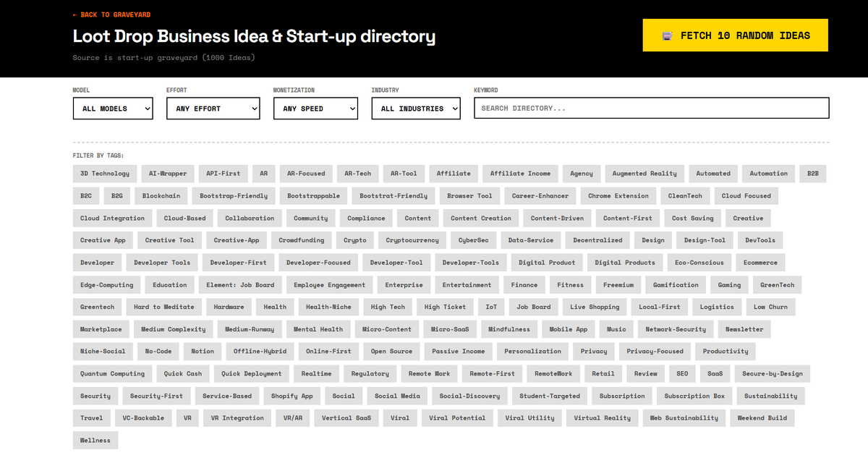This screenshot has width=868, height=455.
Task: Select the Mental Health tag
Action: [x=318, y=329]
